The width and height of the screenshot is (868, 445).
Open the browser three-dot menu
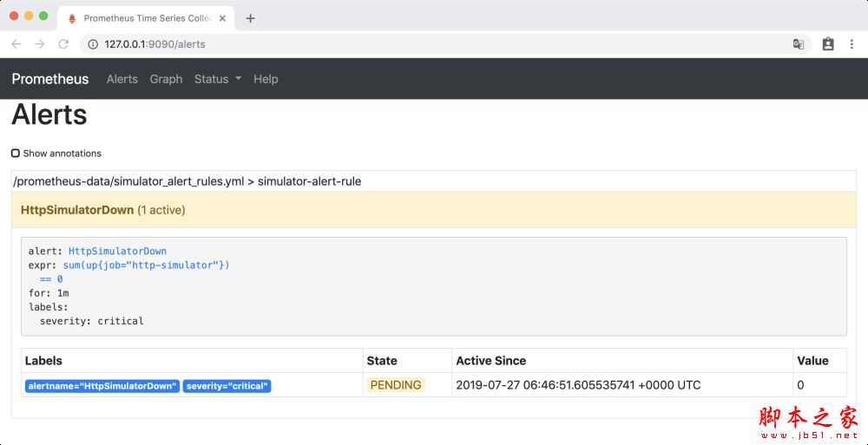pos(852,44)
